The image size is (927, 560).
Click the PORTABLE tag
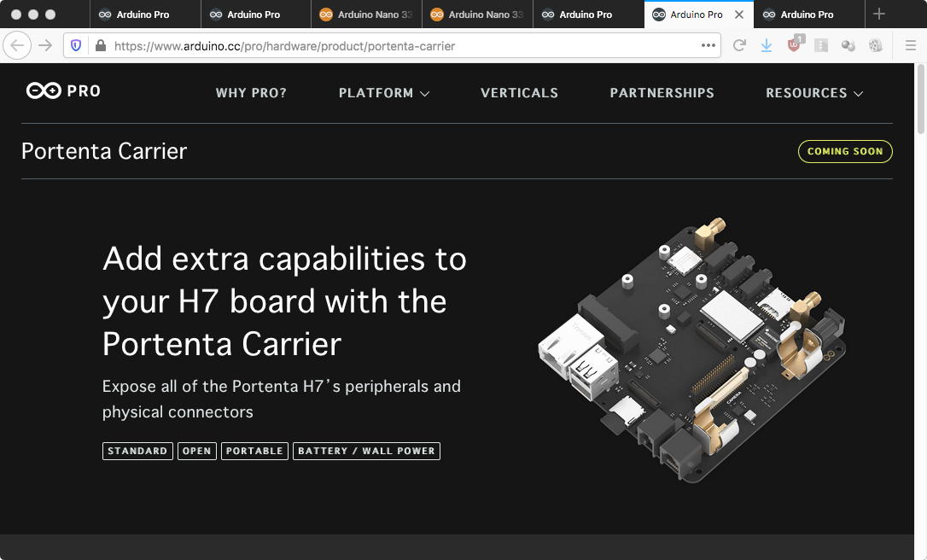(x=254, y=451)
